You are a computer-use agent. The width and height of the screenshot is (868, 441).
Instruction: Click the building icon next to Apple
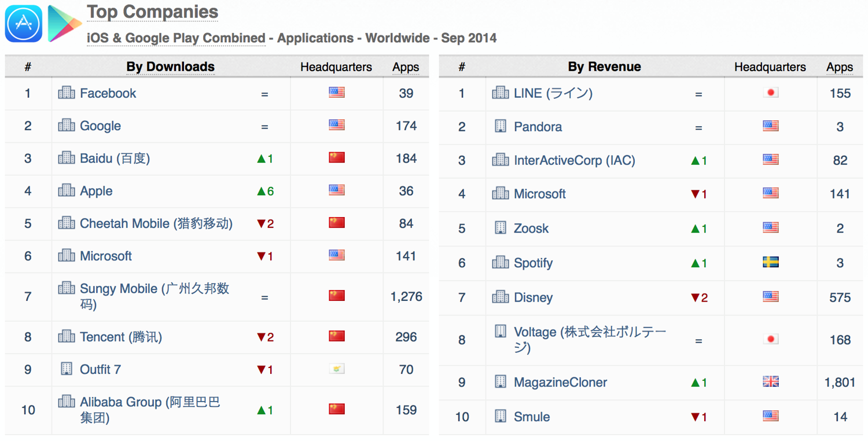pos(67,190)
